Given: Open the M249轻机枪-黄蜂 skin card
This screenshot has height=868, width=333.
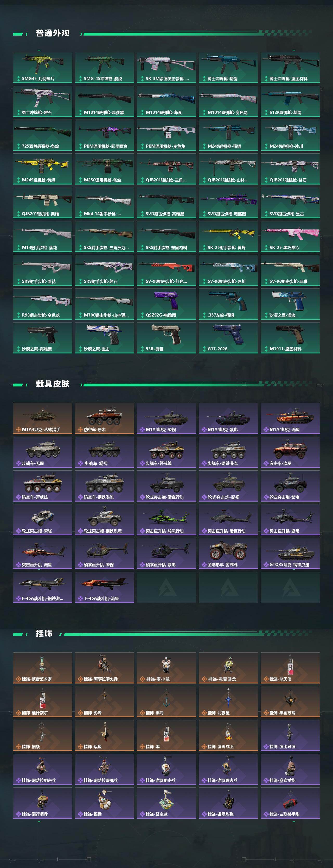Looking at the screenshot, I should pos(42,169).
